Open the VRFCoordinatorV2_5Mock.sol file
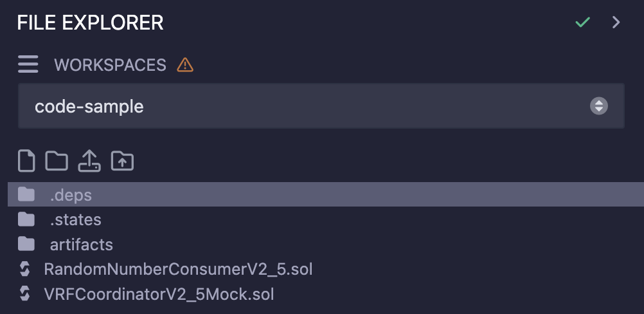 click(159, 294)
